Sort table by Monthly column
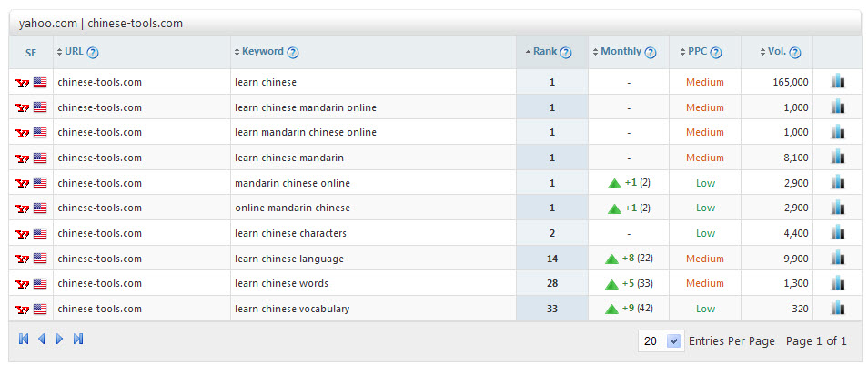The width and height of the screenshot is (868, 376). tap(621, 52)
